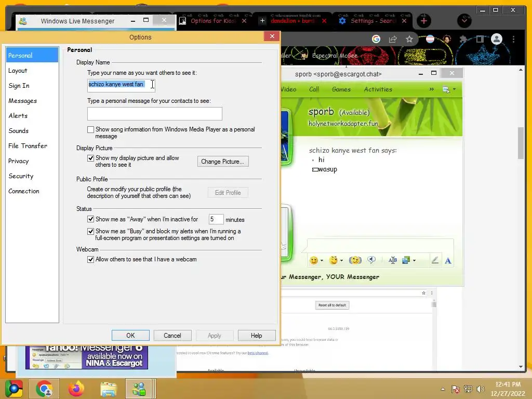Click Call in chat toolbar
The height and width of the screenshot is (399, 532).
click(x=314, y=89)
